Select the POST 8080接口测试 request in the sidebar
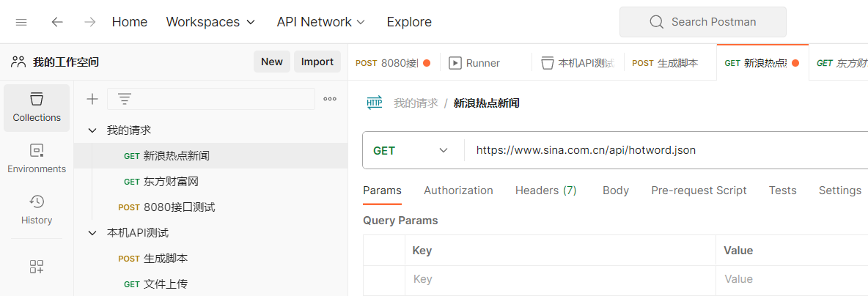This screenshot has width=868, height=296. point(211,207)
